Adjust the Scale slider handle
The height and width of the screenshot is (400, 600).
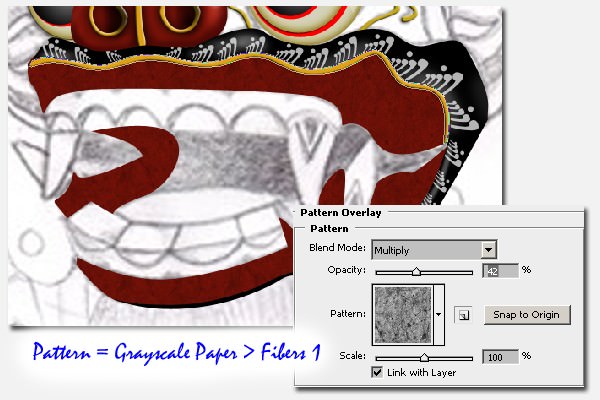[x=424, y=358]
